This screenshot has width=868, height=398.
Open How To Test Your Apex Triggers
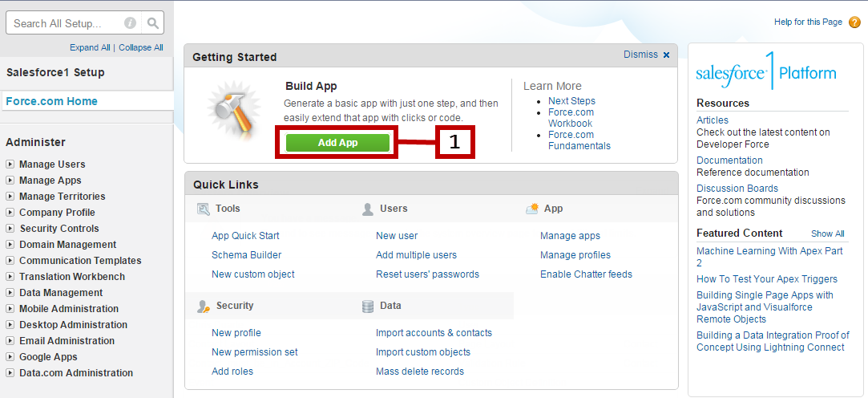[767, 278]
